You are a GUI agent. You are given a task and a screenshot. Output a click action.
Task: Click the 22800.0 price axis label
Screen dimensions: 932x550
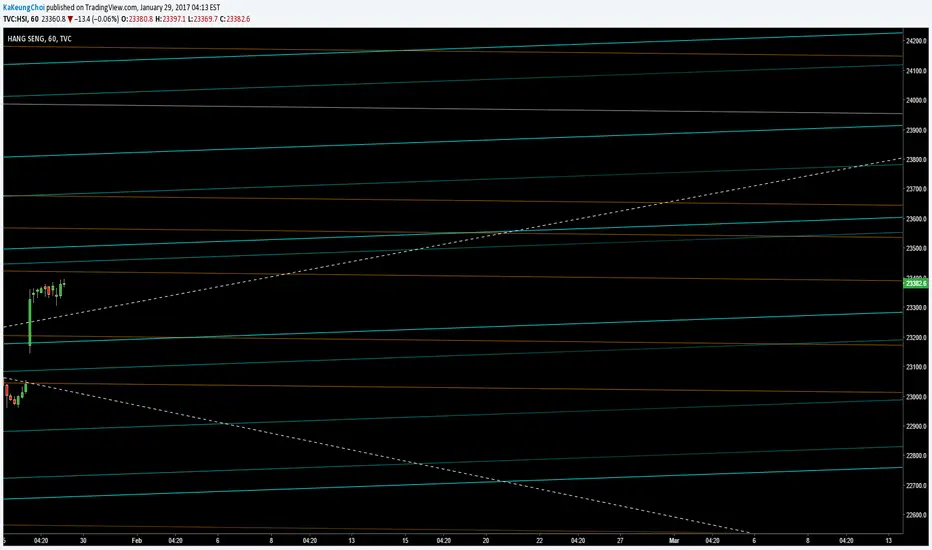pyautogui.click(x=916, y=456)
